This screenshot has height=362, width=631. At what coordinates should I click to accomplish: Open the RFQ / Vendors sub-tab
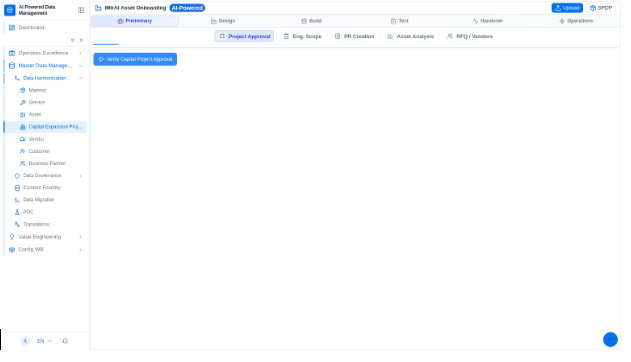(470, 36)
